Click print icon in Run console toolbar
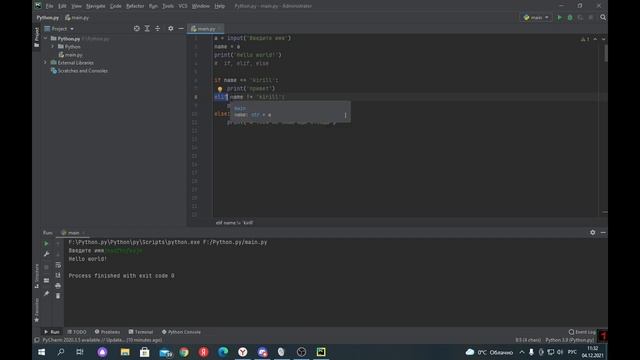This screenshot has width=640, height=360. pos(58,286)
